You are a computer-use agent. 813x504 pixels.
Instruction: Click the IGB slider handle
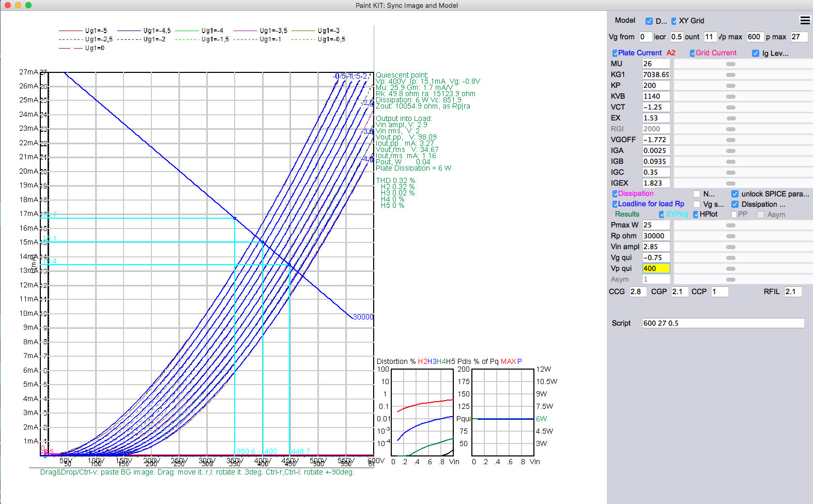[x=731, y=162]
